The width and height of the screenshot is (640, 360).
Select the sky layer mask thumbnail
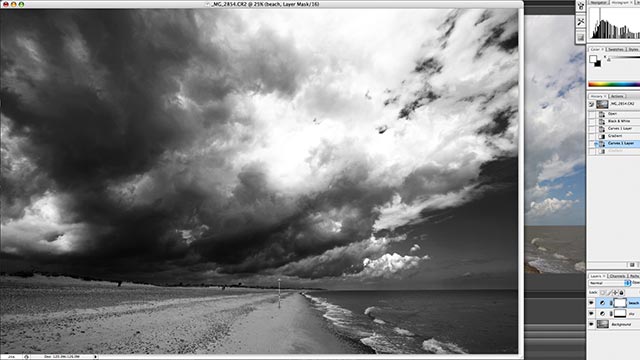(620, 313)
